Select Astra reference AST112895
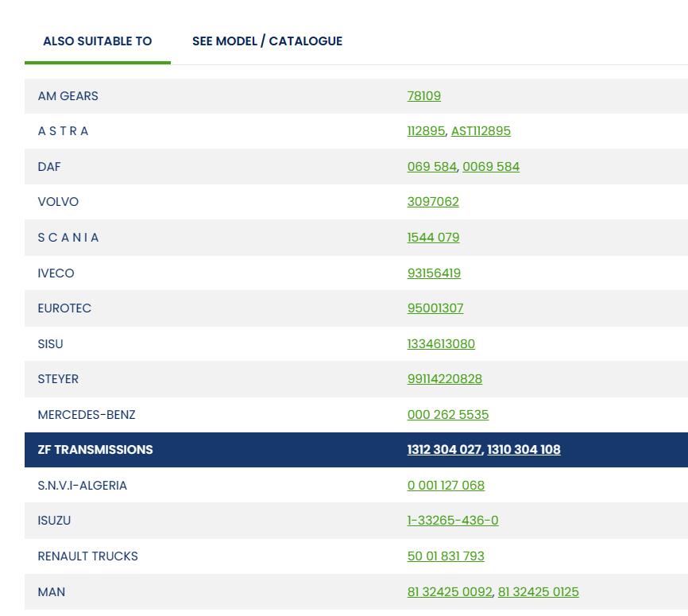The image size is (688, 616). pyautogui.click(x=481, y=131)
